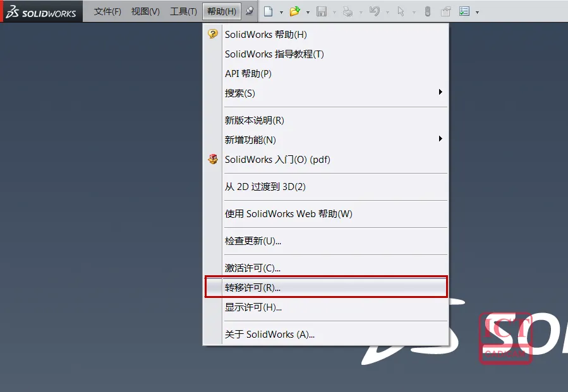Expand the 搜索(S) submenu arrow

[440, 92]
